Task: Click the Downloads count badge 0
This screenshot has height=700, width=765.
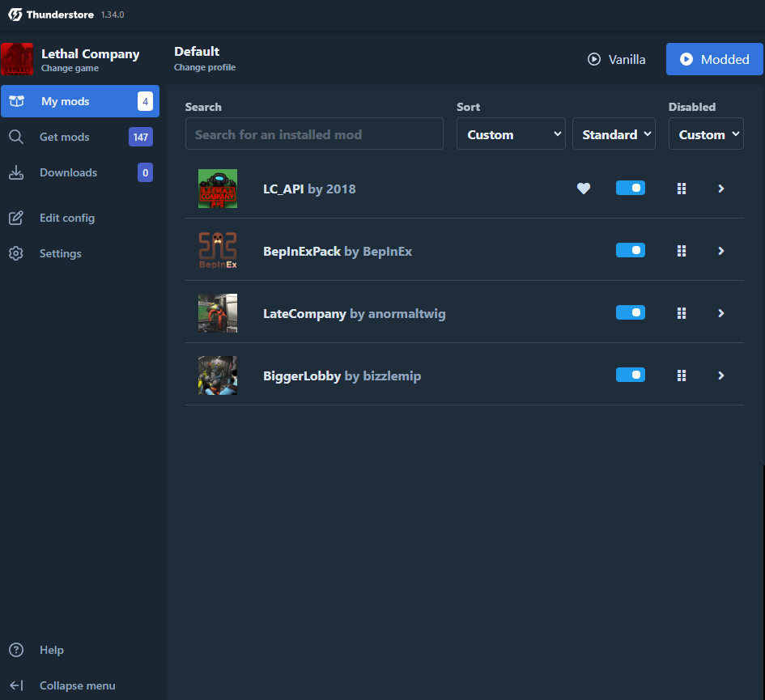Action: pos(146,172)
